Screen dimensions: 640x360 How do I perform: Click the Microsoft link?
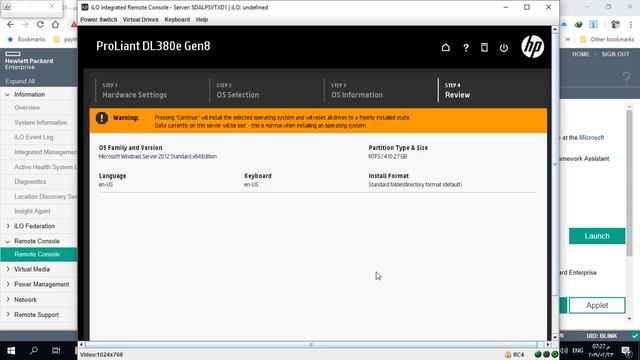(x=591, y=138)
